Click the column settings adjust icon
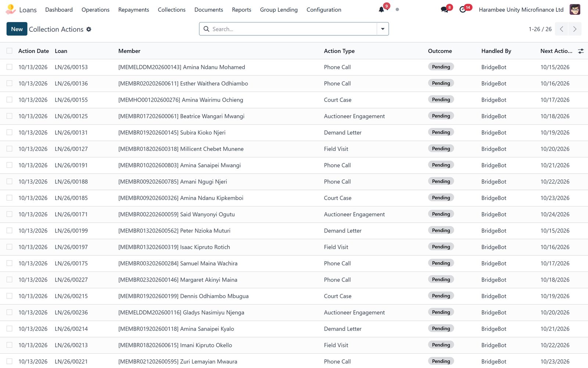588x368 pixels. [581, 51]
